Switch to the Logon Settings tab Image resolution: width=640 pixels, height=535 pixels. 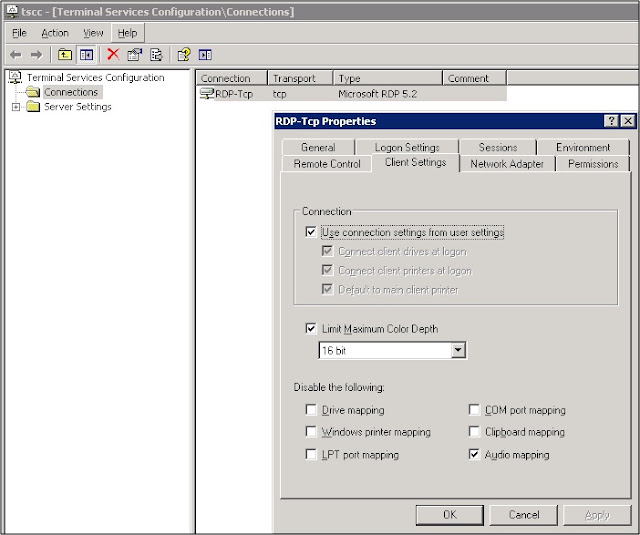[x=407, y=147]
